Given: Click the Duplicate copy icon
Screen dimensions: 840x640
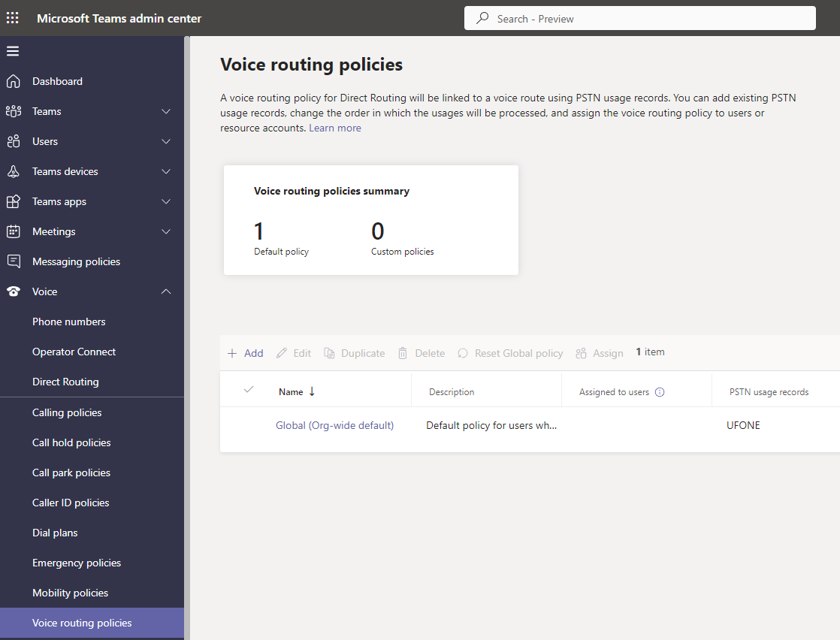Looking at the screenshot, I should 330,354.
